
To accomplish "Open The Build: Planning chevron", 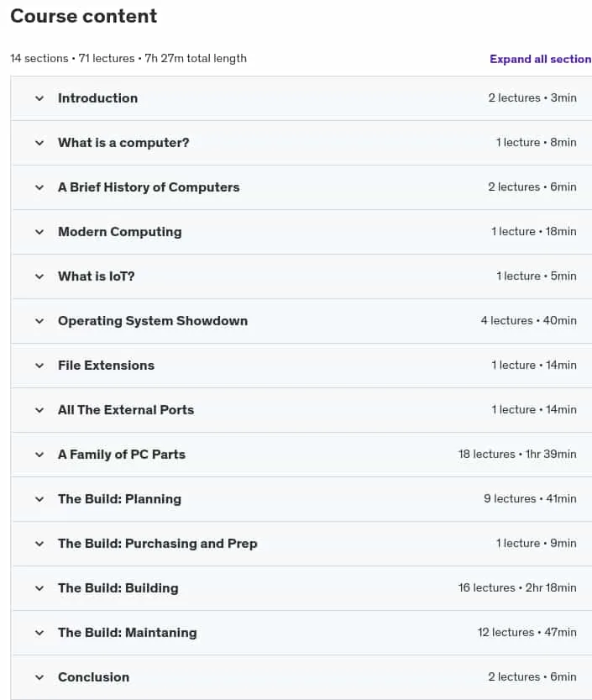I will pyautogui.click(x=39, y=499).
